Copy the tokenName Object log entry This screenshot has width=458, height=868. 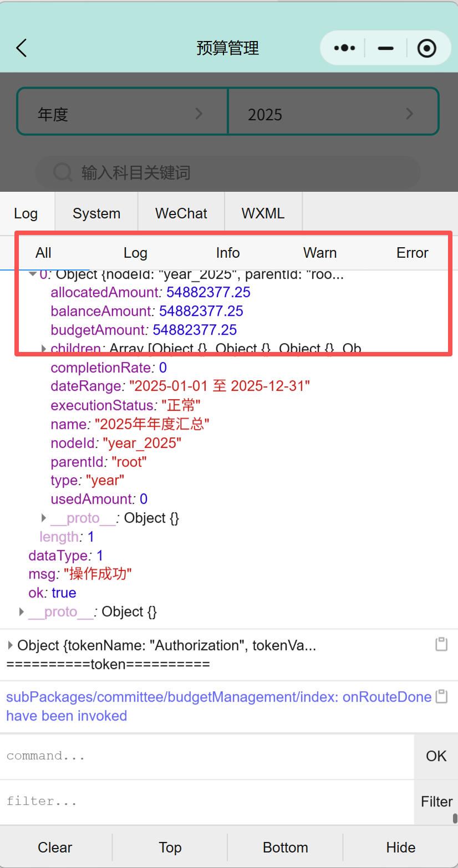click(x=441, y=644)
